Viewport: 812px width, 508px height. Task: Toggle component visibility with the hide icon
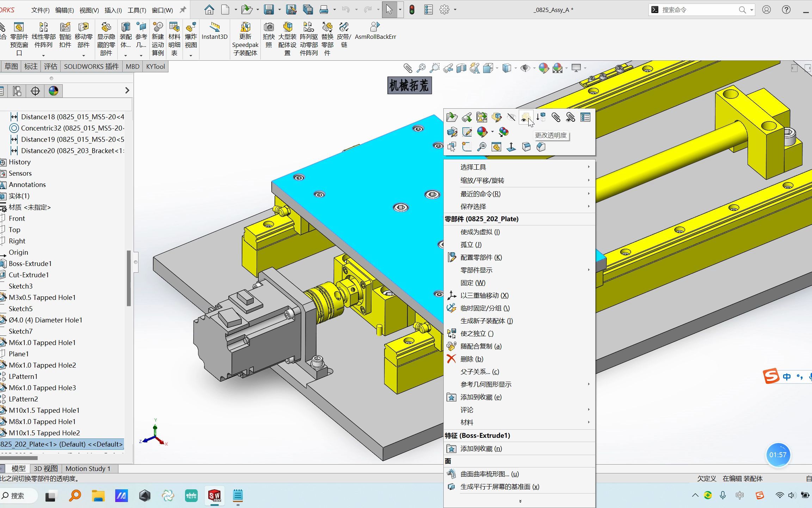click(511, 117)
